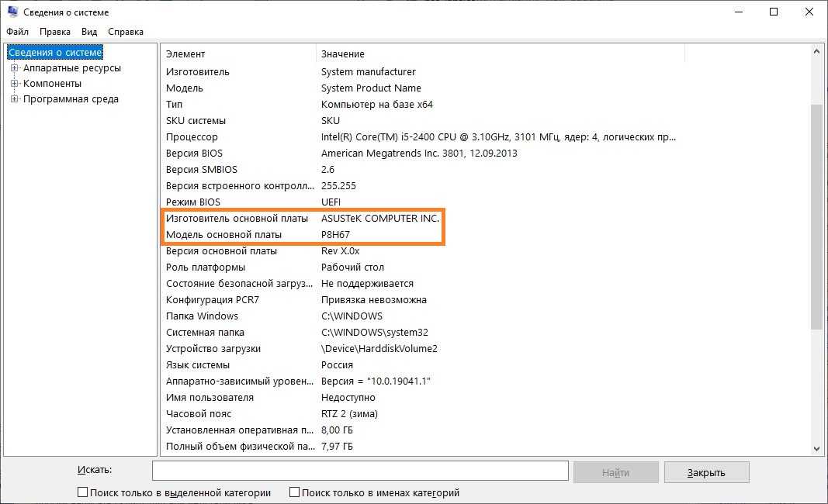Expand the Программная среда tree node
The height and width of the screenshot is (504, 828).
[14, 99]
